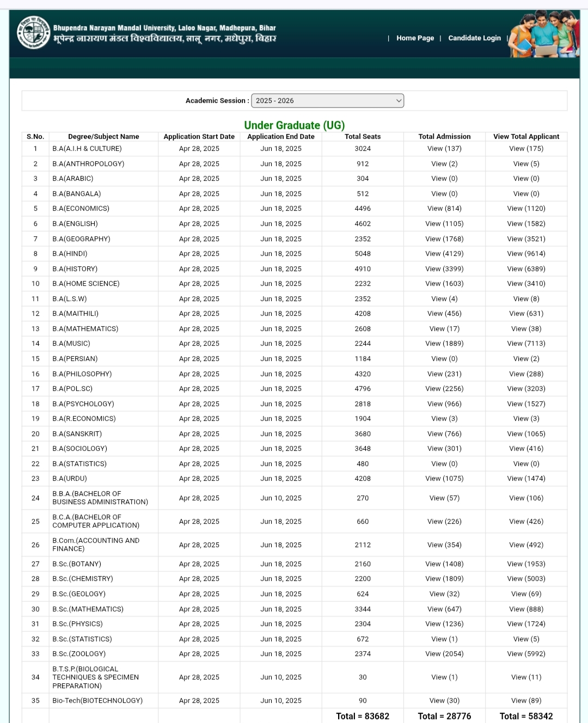The width and height of the screenshot is (588, 723).
Task: Click the 'Under Graduate (UG)' heading
Action: (x=295, y=125)
